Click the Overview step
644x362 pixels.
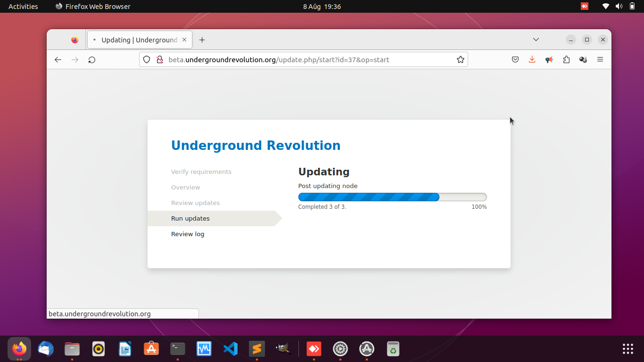(185, 188)
